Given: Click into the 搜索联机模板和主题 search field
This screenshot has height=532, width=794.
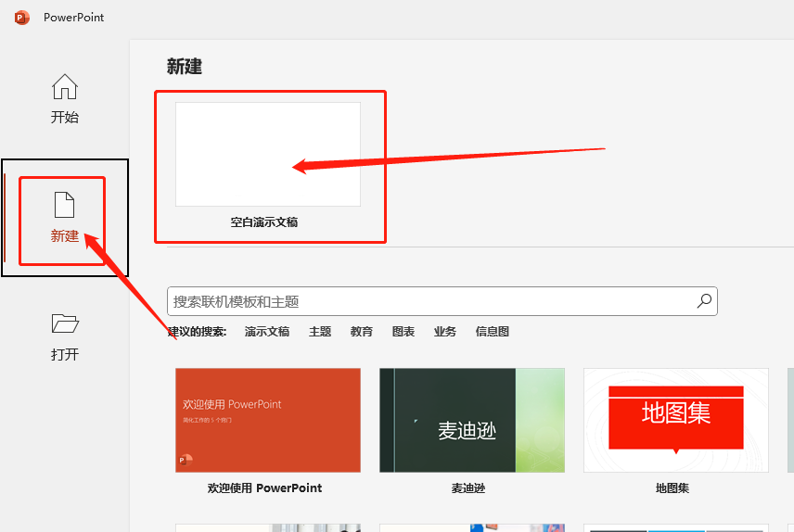Looking at the screenshot, I should point(442,302).
